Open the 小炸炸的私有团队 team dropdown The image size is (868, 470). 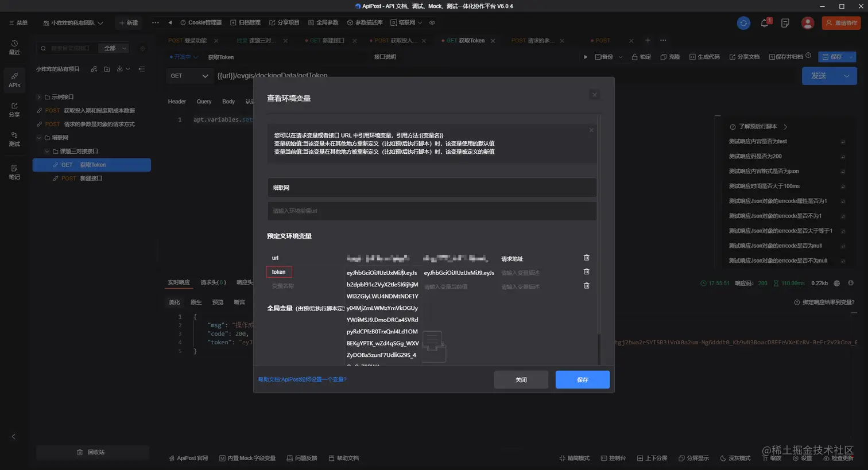pyautogui.click(x=73, y=23)
